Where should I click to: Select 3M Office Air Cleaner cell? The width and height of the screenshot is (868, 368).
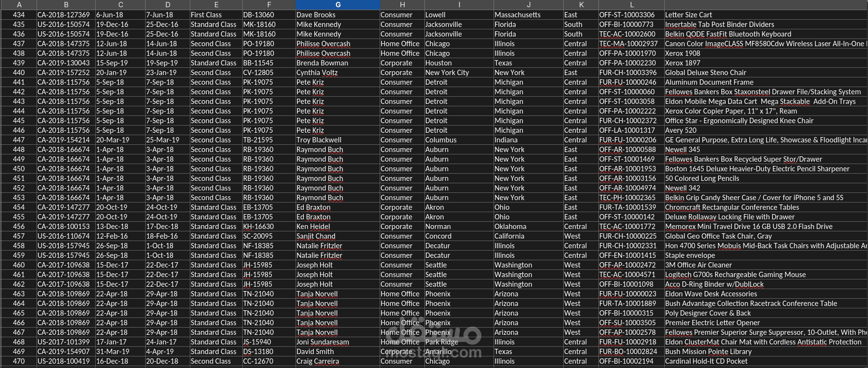[x=766, y=265]
